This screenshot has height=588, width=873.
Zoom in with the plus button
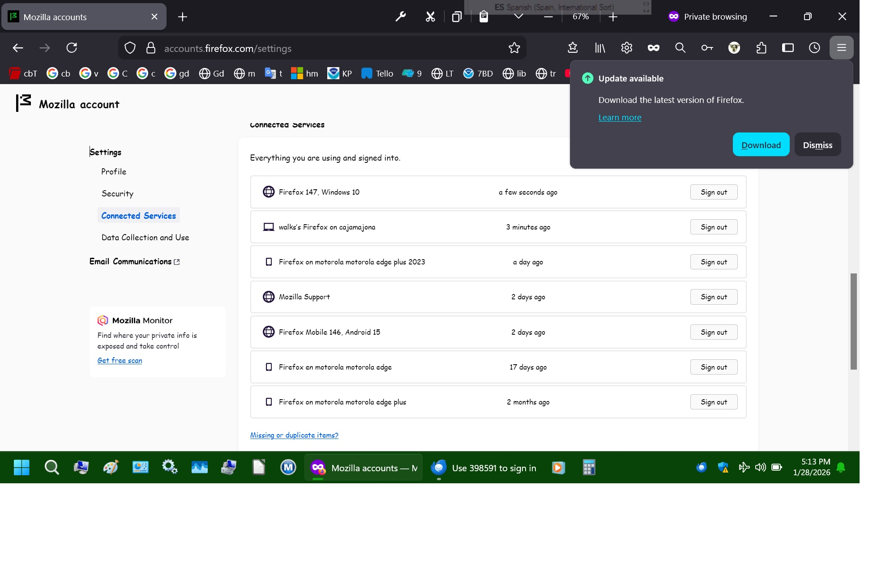(x=613, y=17)
